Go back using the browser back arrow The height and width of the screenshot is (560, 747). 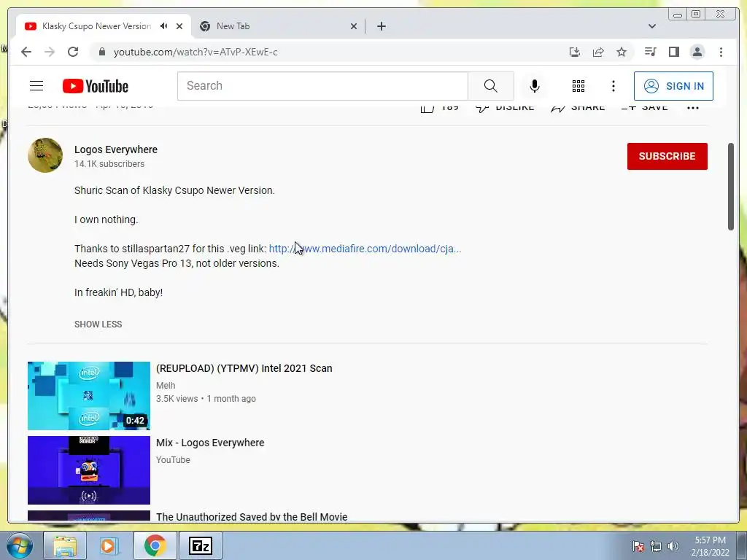point(26,52)
